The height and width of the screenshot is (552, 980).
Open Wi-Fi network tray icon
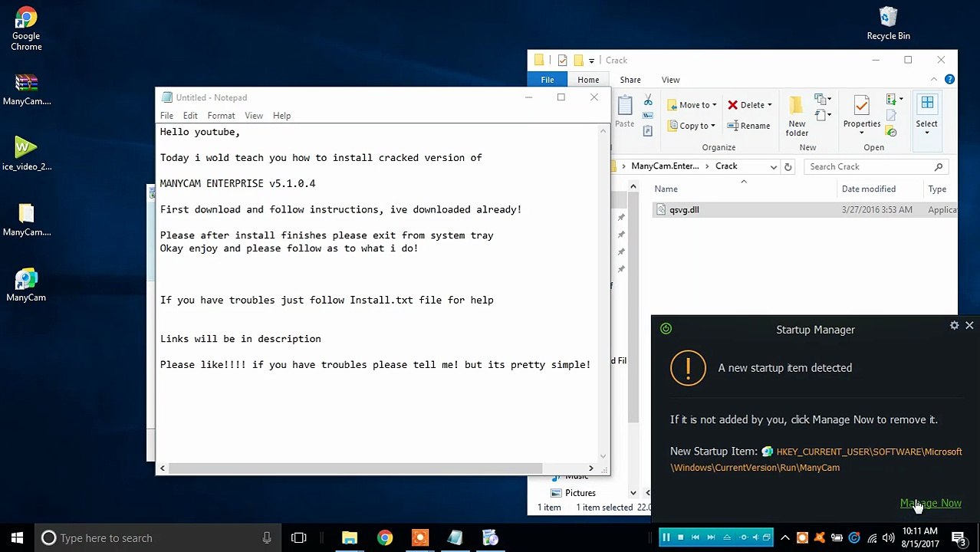pyautogui.click(x=871, y=537)
